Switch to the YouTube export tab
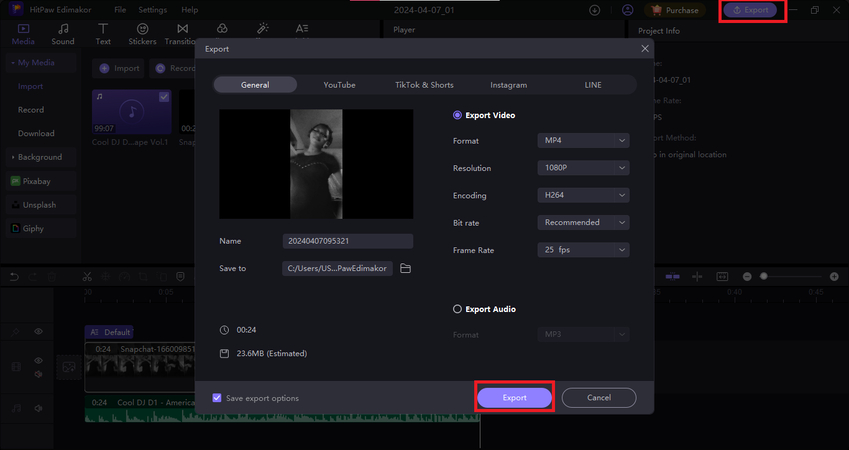The width and height of the screenshot is (849, 450). (339, 84)
